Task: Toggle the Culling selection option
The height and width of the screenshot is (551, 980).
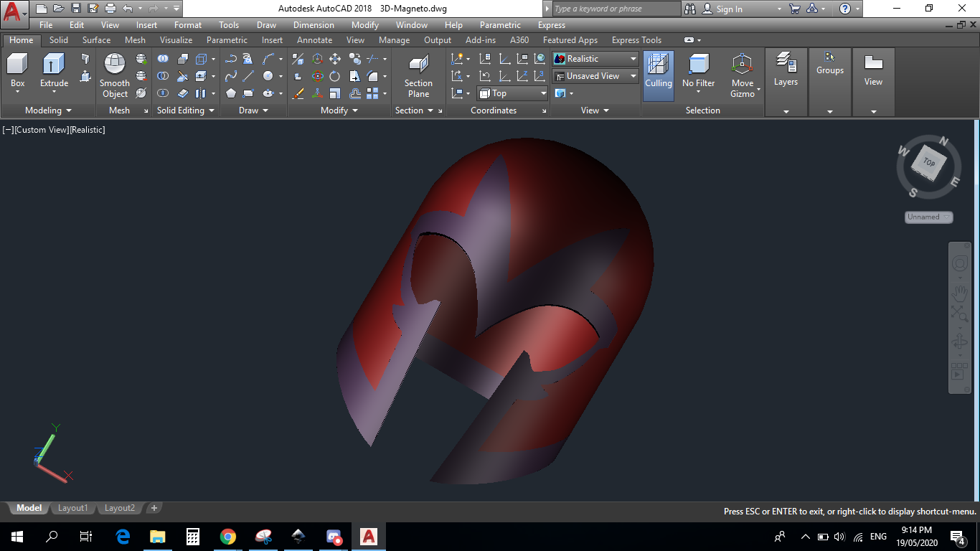Action: coord(659,75)
